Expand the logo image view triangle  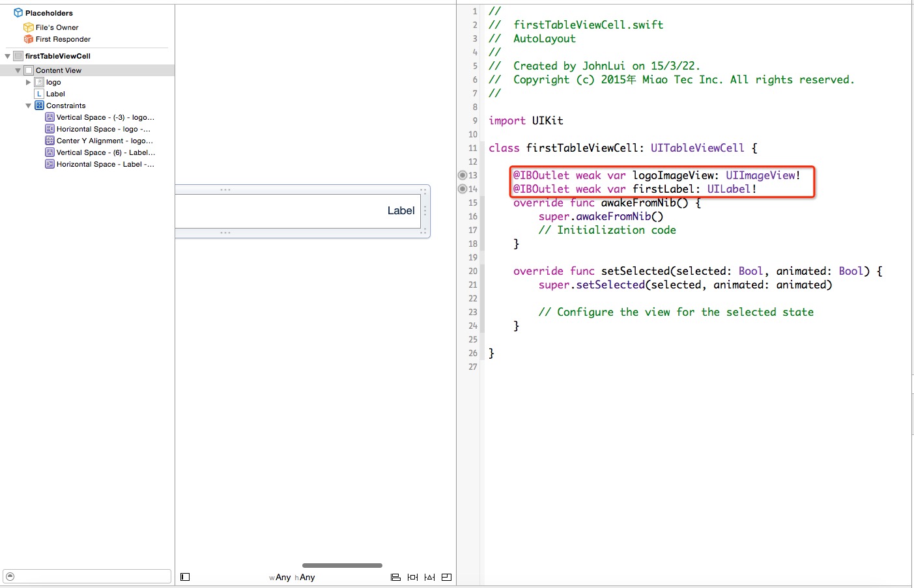tap(28, 82)
